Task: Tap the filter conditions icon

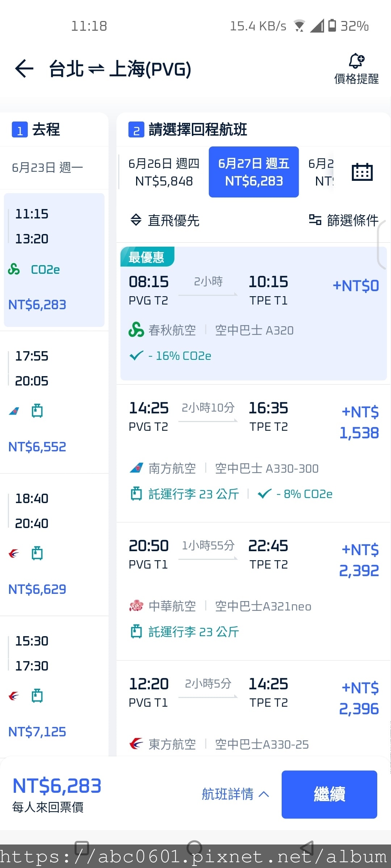Action: (315, 220)
